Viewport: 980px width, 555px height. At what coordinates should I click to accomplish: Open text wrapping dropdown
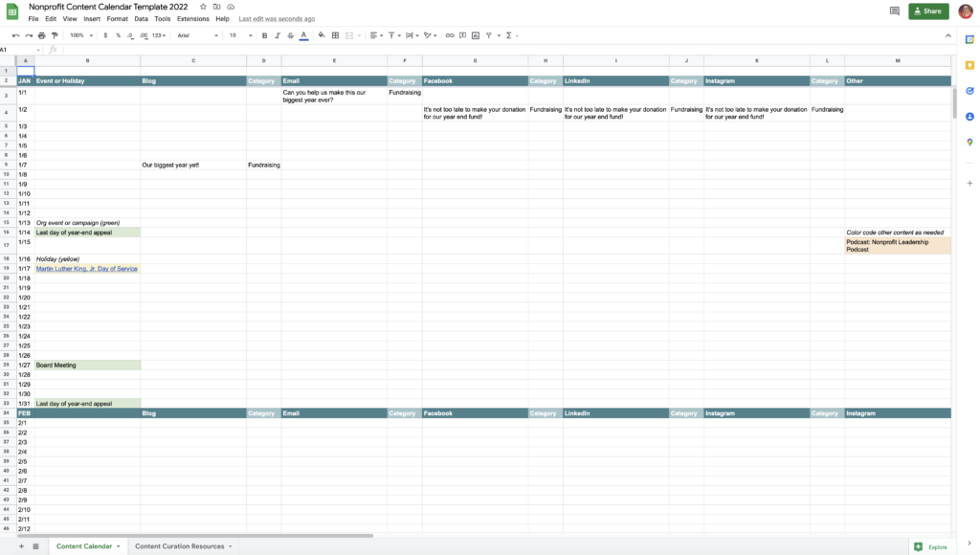(412, 35)
